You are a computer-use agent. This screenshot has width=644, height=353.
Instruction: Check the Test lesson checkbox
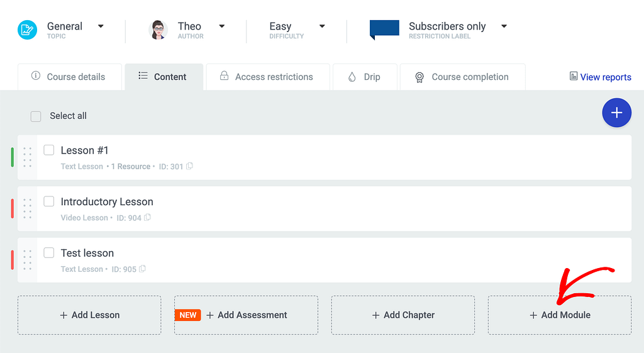[x=49, y=253]
